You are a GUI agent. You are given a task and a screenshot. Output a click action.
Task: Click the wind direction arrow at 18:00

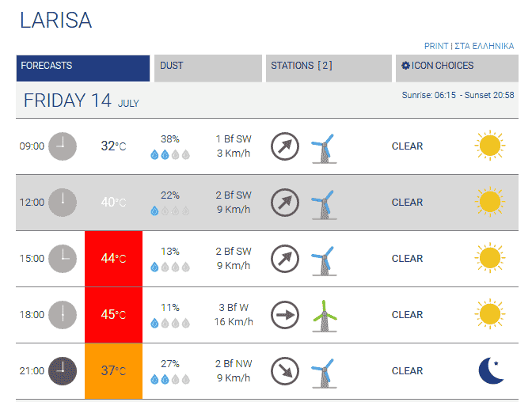[285, 314]
